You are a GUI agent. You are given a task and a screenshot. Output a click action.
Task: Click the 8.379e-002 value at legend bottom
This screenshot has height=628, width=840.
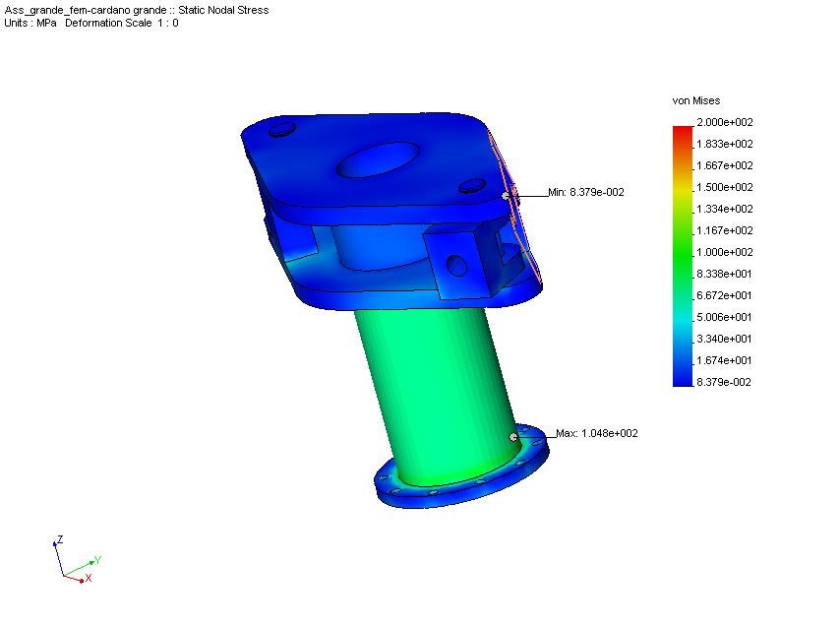click(x=724, y=382)
